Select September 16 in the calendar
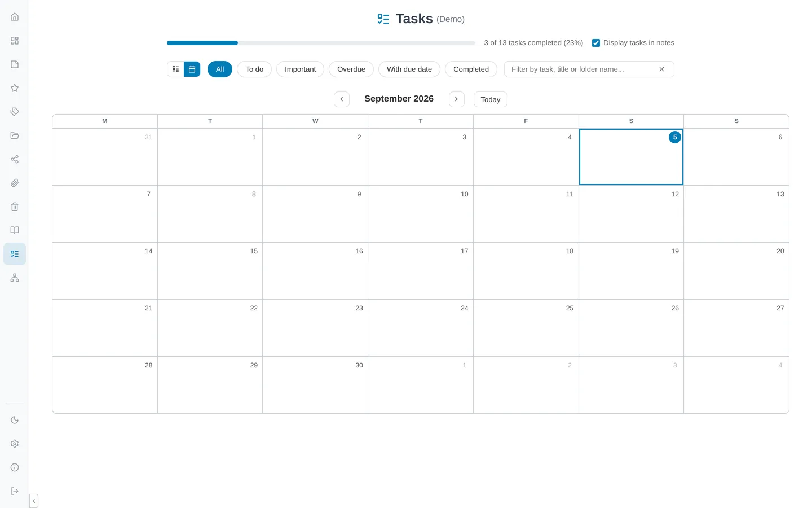Image resolution: width=812 pixels, height=508 pixels. 315,271
